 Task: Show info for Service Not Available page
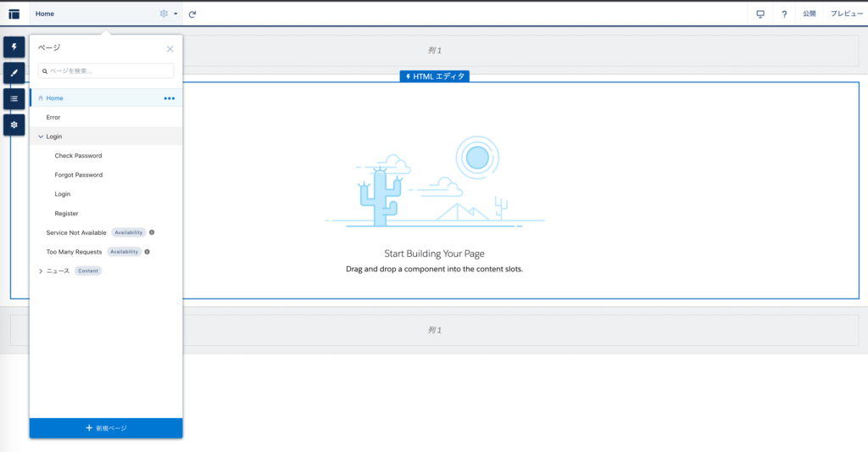click(152, 232)
